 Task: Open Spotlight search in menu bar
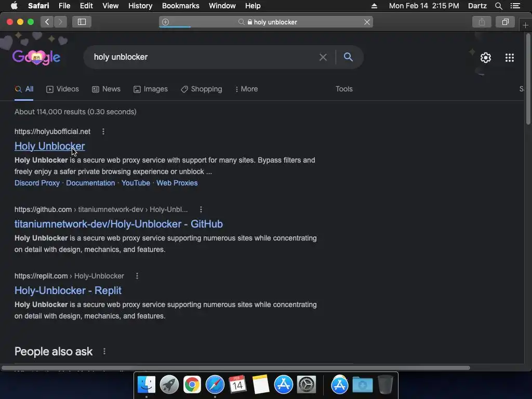[498, 6]
